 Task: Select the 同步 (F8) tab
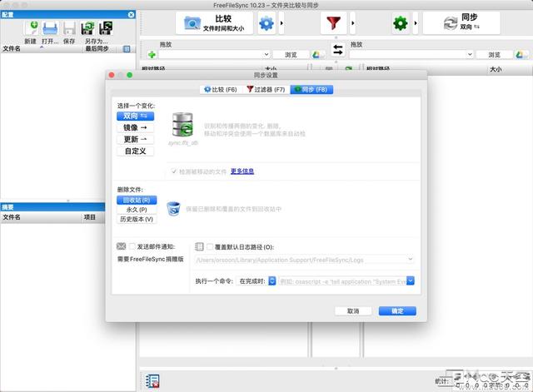[311, 89]
